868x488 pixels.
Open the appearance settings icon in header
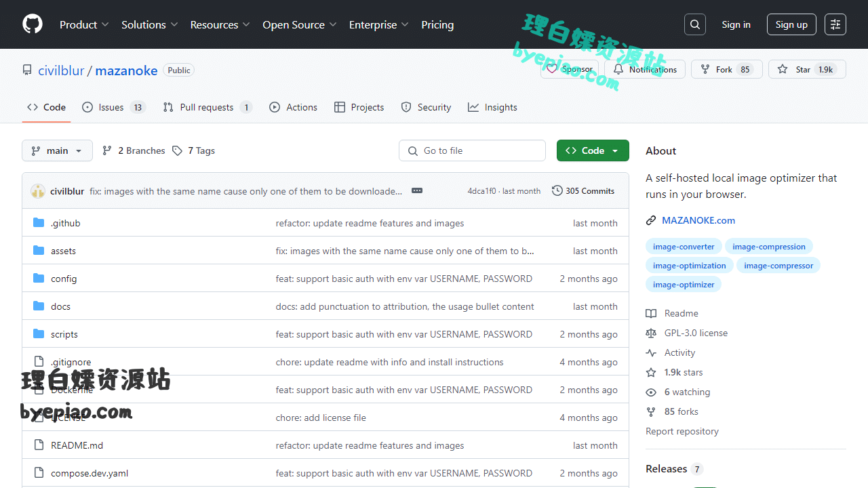coord(835,24)
